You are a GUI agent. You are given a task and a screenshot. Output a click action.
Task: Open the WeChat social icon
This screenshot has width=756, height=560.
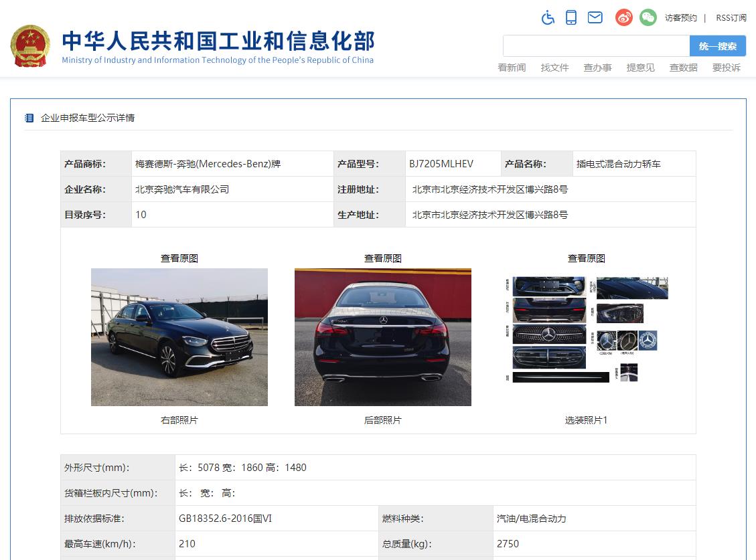(x=648, y=18)
